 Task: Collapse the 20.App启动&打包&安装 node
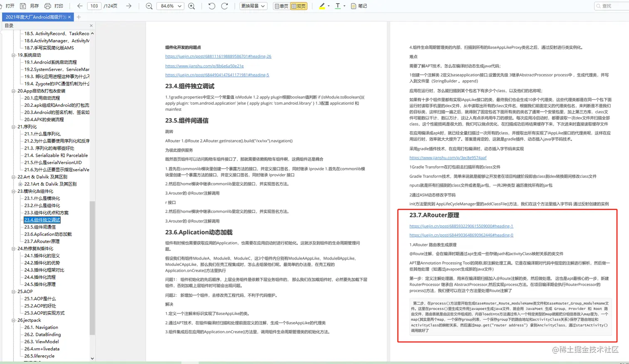(x=14, y=91)
